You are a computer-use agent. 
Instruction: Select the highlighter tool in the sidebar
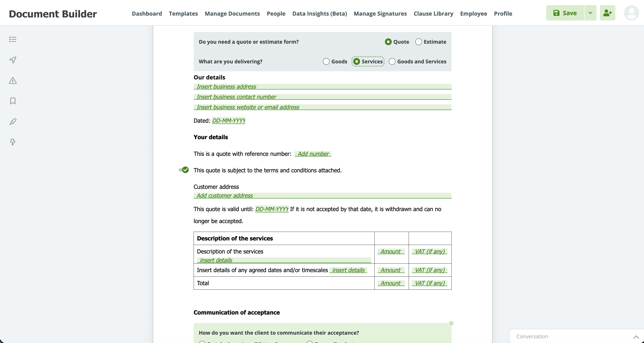[12, 122]
